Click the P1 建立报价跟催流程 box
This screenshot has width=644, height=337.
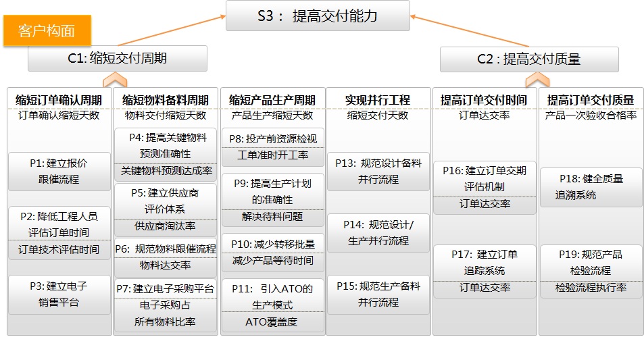(59, 171)
